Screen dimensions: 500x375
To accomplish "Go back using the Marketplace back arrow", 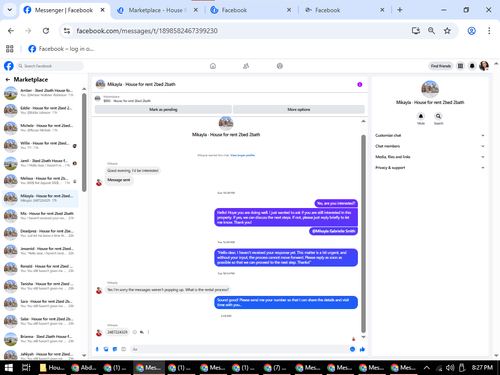I will 8,80.
